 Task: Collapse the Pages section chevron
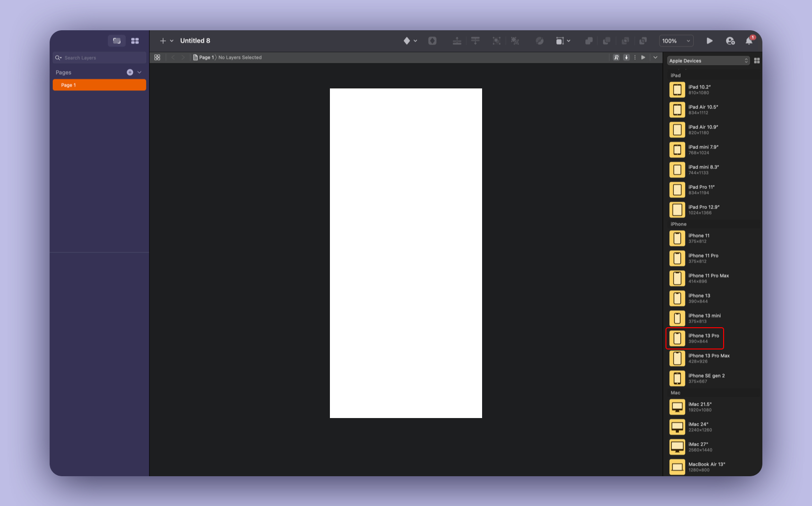coord(138,72)
